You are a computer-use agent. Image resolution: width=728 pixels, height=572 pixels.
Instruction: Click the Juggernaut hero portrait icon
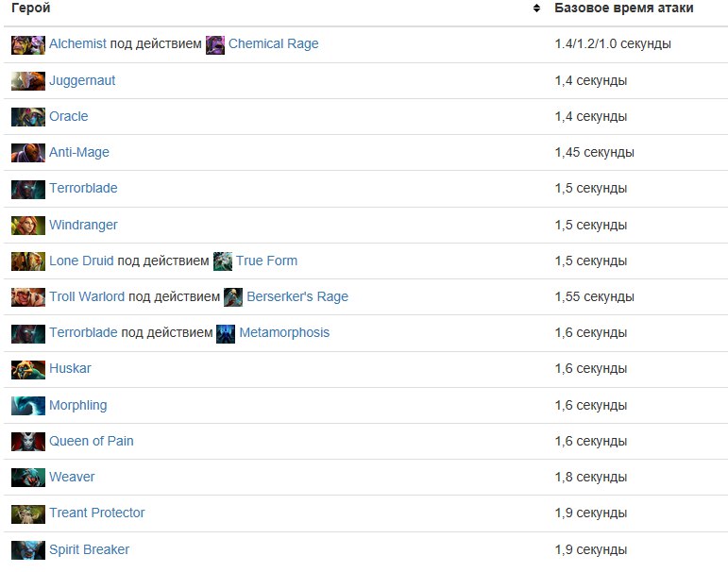[x=27, y=81]
